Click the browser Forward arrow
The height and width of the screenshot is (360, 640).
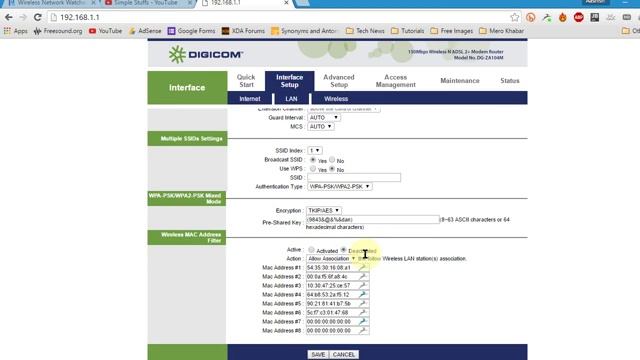tap(23, 18)
